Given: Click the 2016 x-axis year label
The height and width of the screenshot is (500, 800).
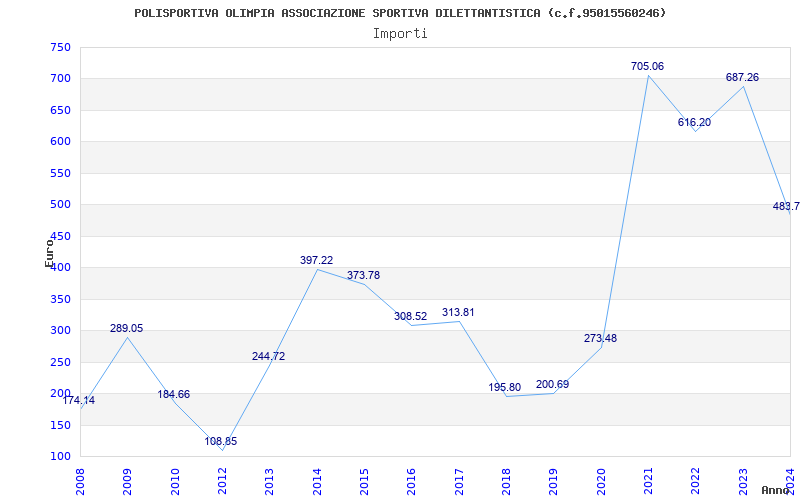Looking at the screenshot, I should [x=412, y=482].
